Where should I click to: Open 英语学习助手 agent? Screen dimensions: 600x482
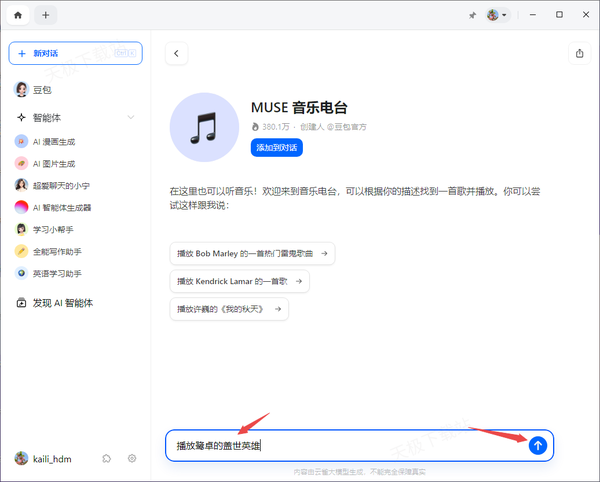[60, 273]
